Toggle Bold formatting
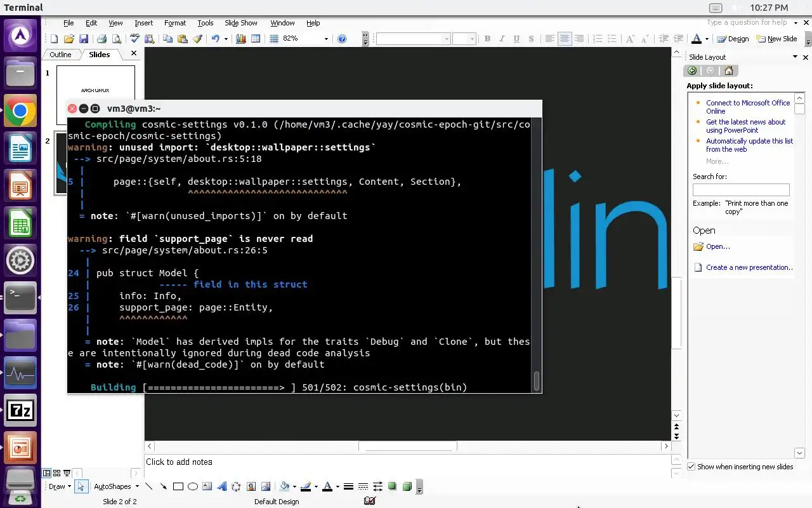The width and height of the screenshot is (812, 508). coord(487,39)
